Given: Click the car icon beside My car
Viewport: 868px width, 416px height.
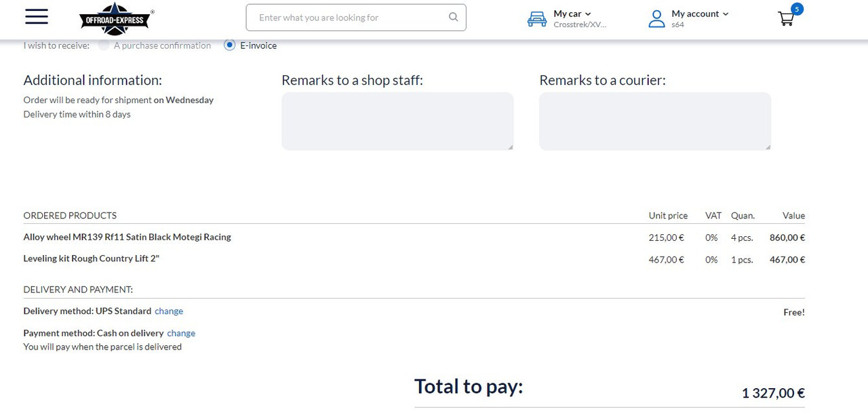Looking at the screenshot, I should [x=537, y=20].
